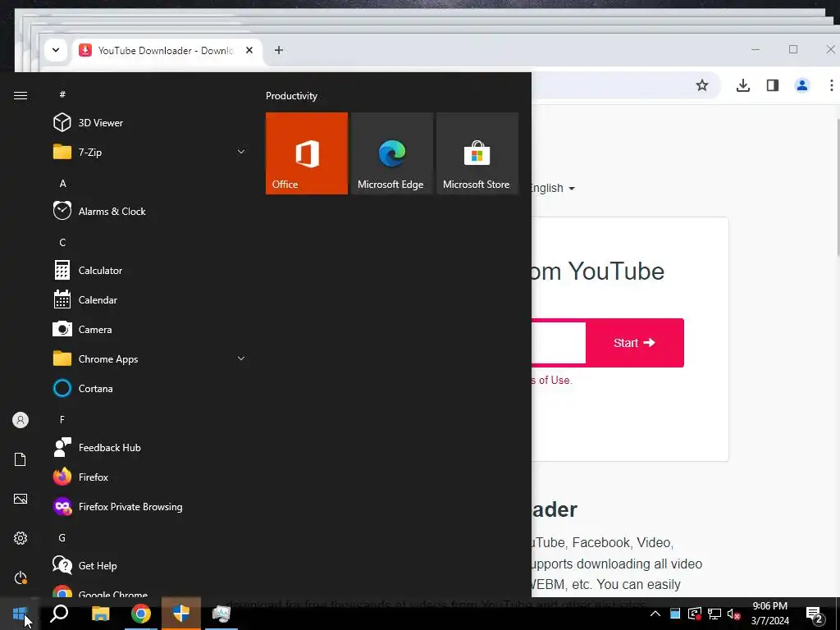This screenshot has height=630, width=840.
Task: Close the YouTube Downloader tab
Action: (x=249, y=50)
